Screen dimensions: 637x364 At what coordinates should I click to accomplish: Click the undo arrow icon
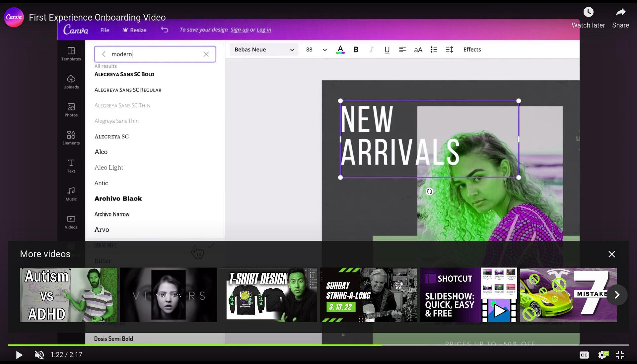click(x=165, y=30)
